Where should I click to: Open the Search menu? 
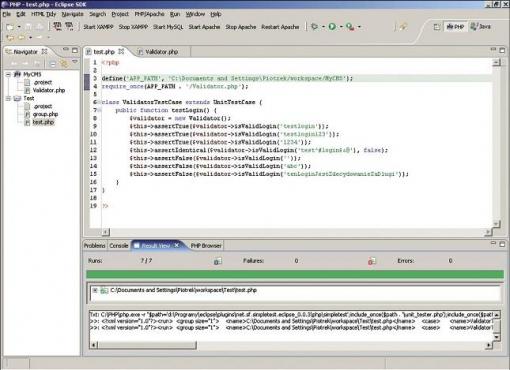tap(97, 14)
